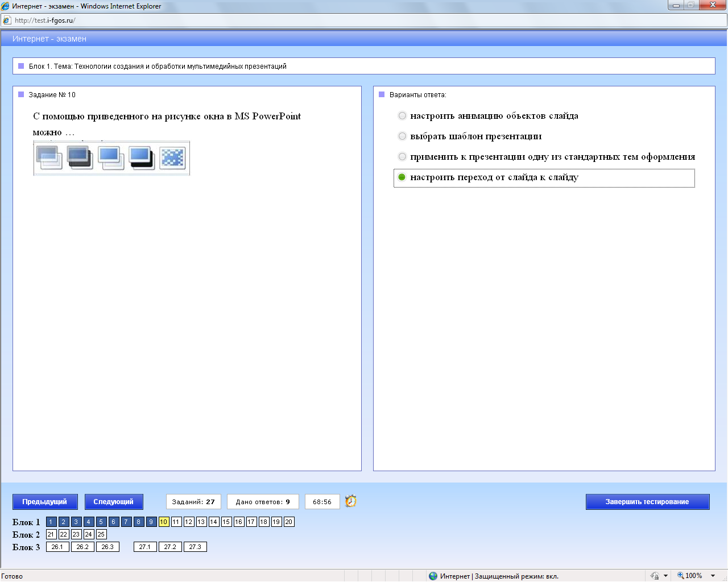Go to question 14
The image size is (728, 582).
214,522
